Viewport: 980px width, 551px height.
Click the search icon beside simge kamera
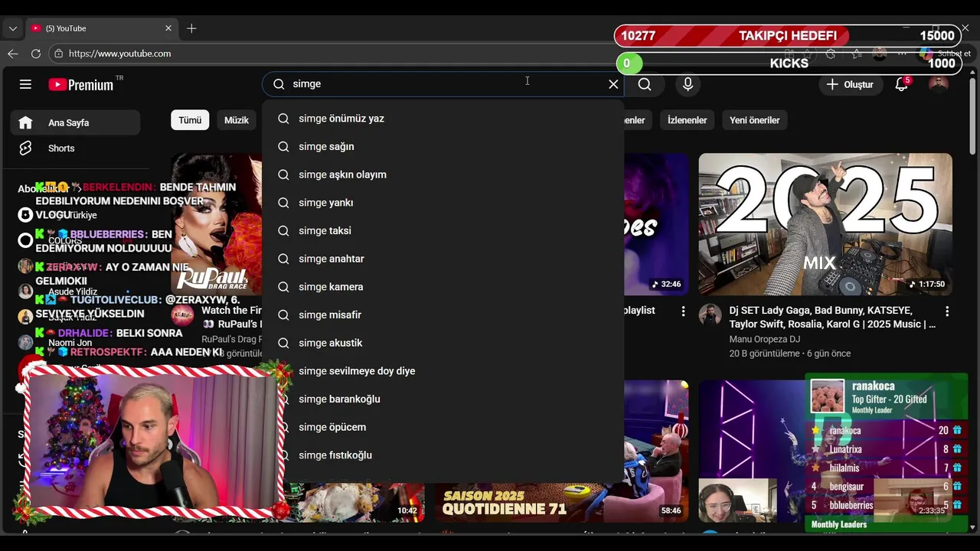pos(283,287)
